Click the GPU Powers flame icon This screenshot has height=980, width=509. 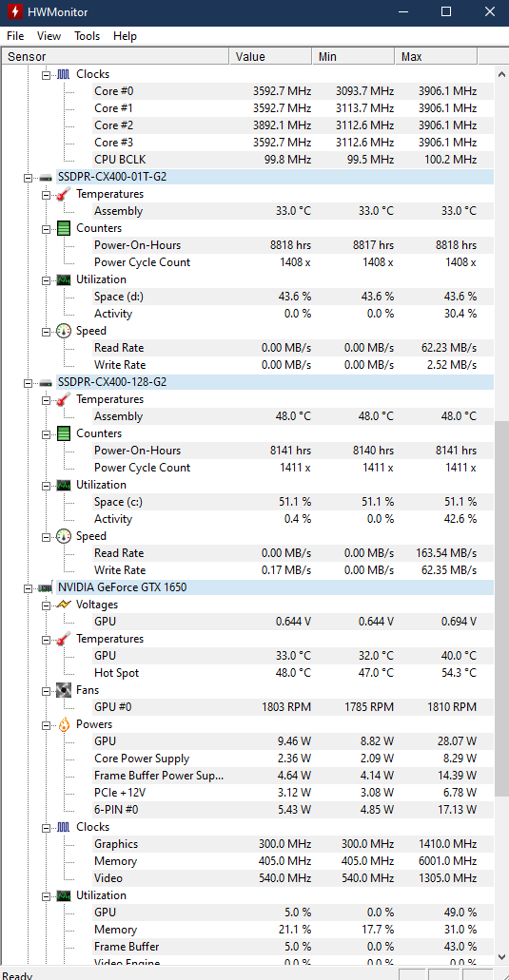click(64, 724)
